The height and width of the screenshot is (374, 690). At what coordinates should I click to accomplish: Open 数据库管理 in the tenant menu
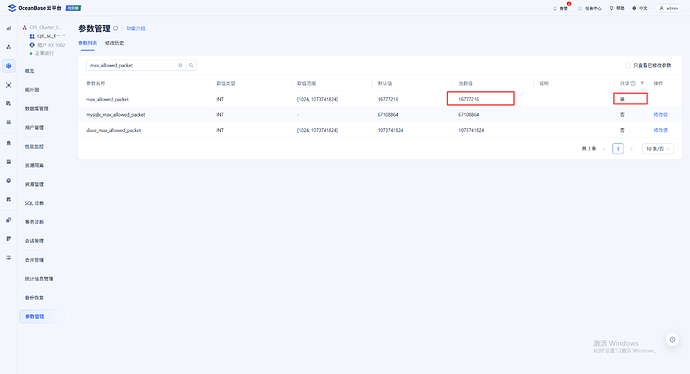(x=37, y=109)
